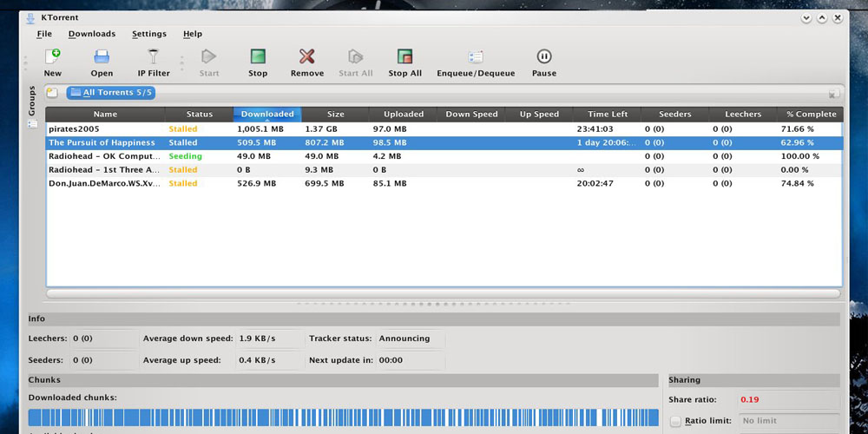
Task: Open the Groups side panel
Action: point(31,101)
